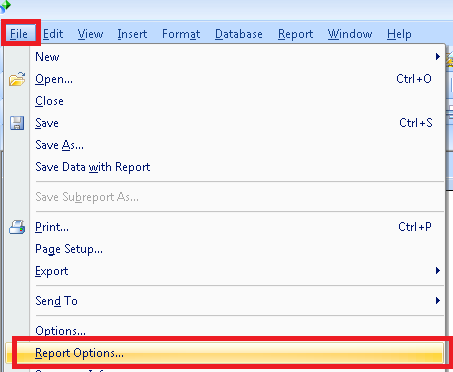This screenshot has height=372, width=453.
Task: Choose Print... from File menu
Action: (x=225, y=227)
